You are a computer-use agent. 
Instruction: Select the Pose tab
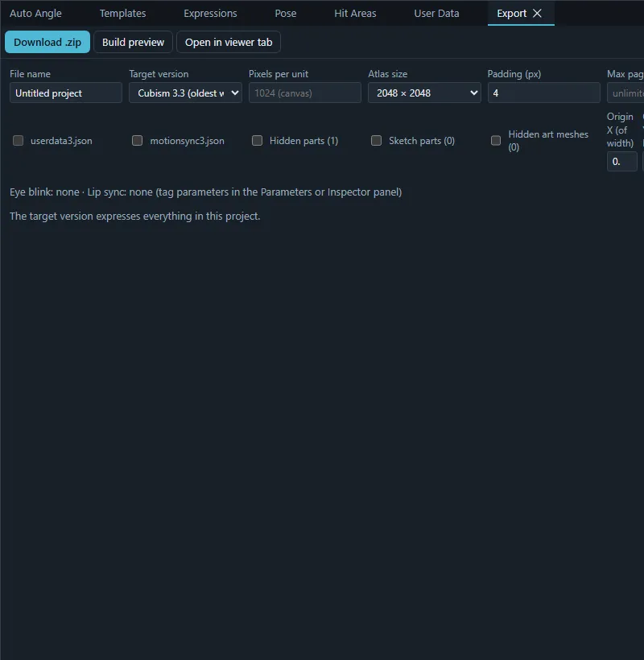[x=286, y=14]
